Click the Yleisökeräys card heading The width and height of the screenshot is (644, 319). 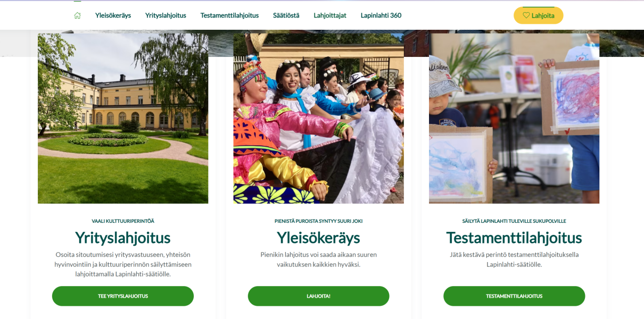(x=318, y=238)
